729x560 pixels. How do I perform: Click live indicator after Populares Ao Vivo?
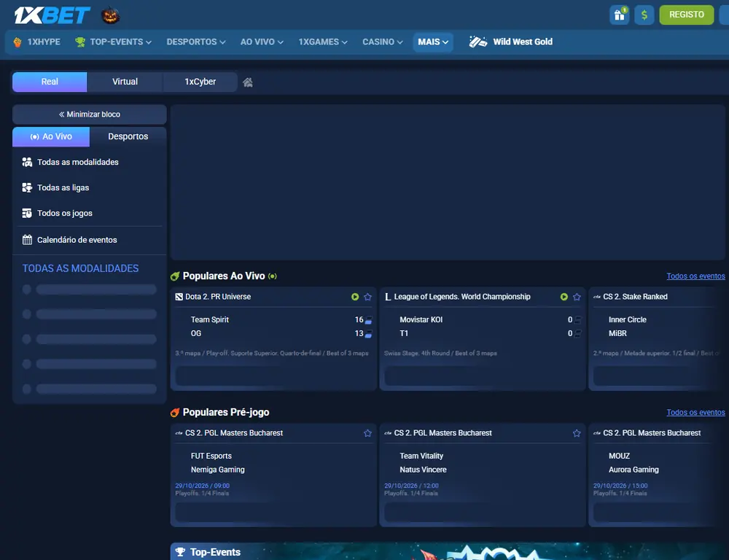click(x=273, y=276)
